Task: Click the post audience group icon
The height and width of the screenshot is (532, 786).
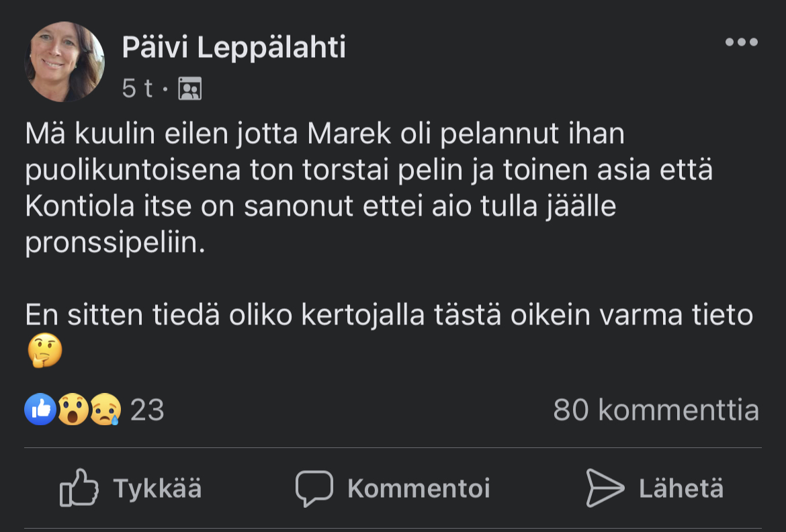Action: (190, 88)
